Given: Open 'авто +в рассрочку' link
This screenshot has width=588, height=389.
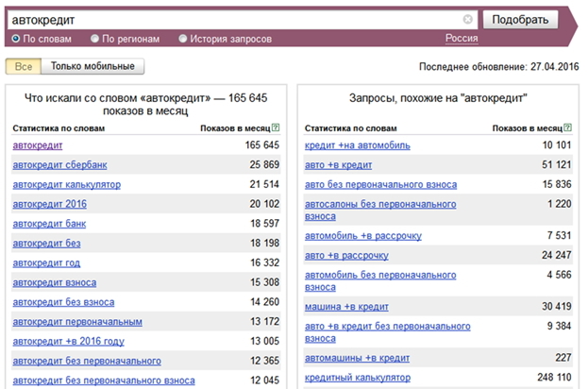Looking at the screenshot, I should pos(346,256).
